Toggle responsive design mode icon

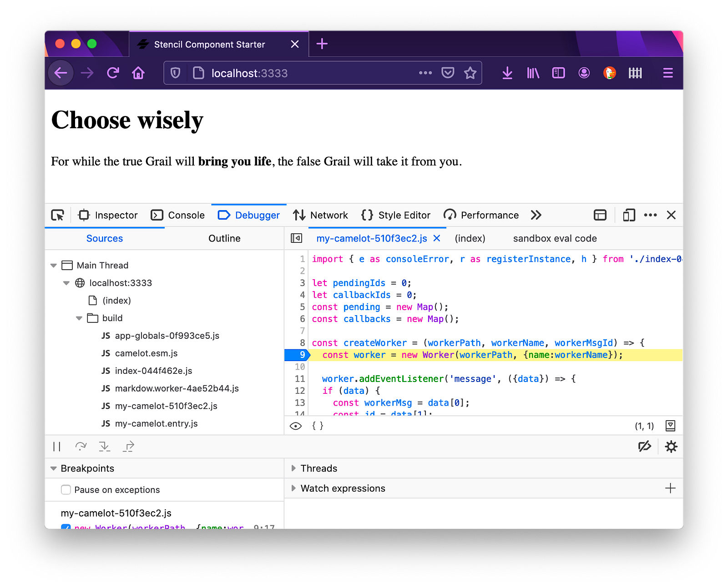pos(629,215)
